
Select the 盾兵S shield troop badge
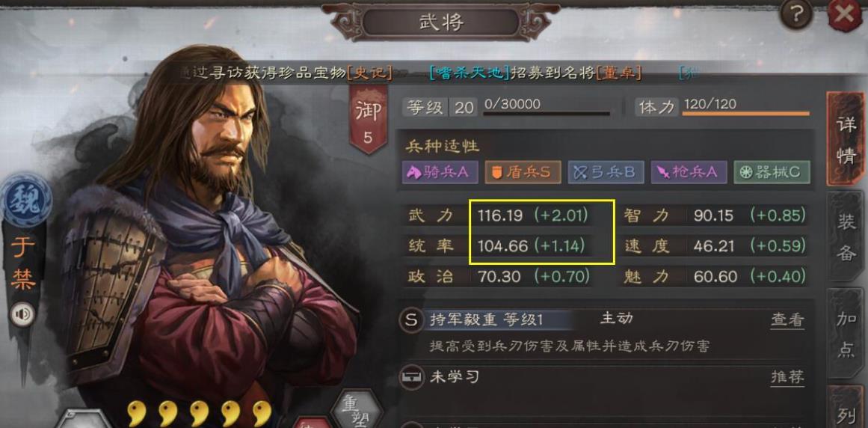[x=523, y=172]
